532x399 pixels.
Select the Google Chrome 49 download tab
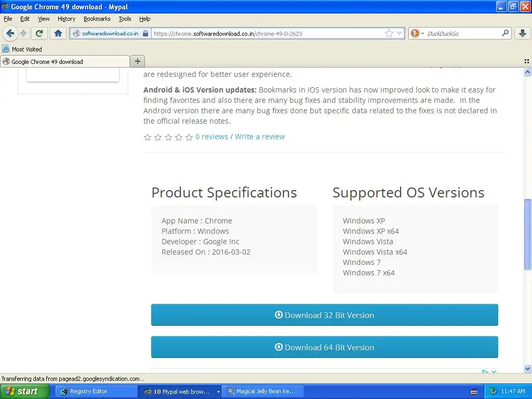(x=65, y=61)
